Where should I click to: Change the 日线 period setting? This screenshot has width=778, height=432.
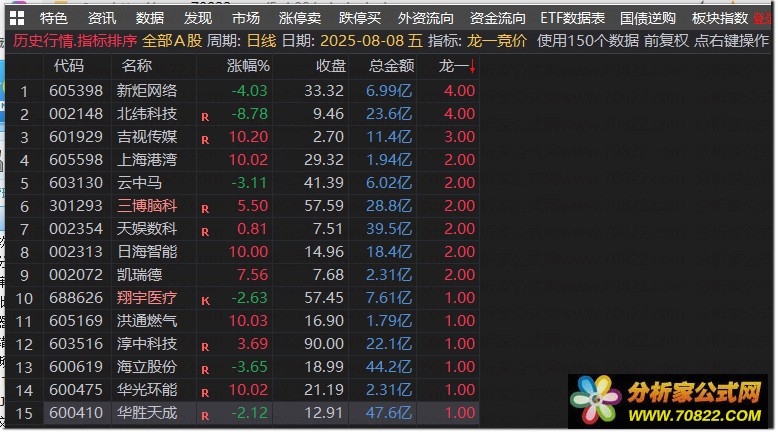pyautogui.click(x=261, y=41)
